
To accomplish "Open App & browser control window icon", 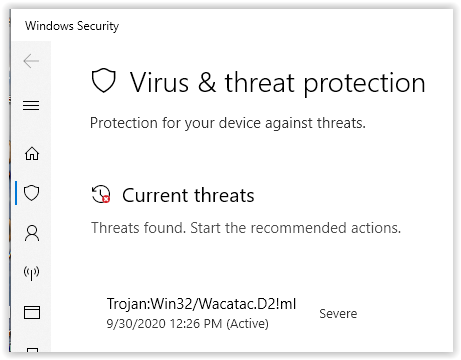I will click(32, 313).
